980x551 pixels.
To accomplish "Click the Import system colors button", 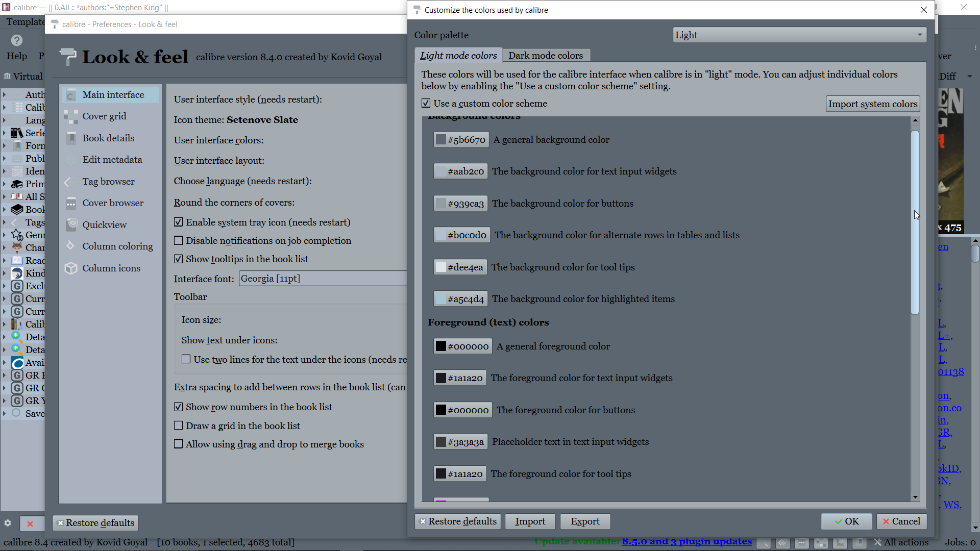I will point(872,104).
